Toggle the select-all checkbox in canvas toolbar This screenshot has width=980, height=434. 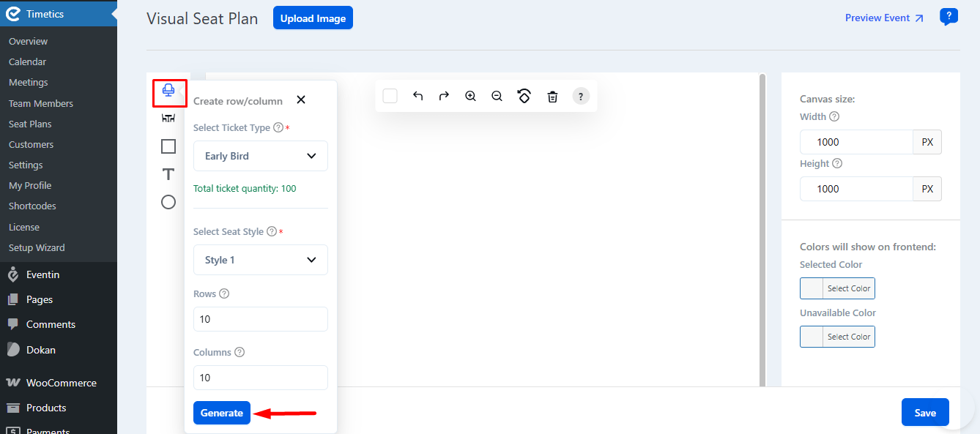pyautogui.click(x=390, y=96)
